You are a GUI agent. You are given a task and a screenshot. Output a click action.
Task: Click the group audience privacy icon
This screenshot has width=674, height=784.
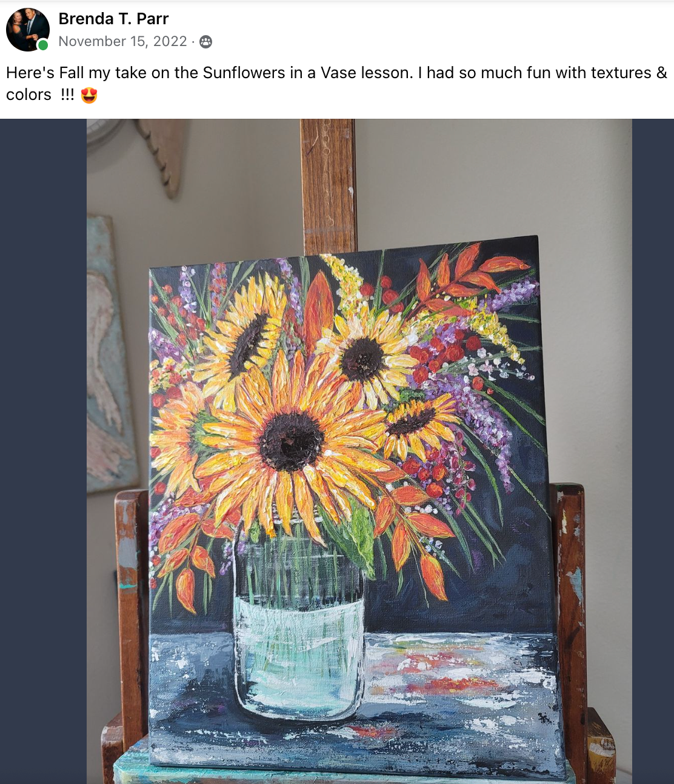click(206, 42)
